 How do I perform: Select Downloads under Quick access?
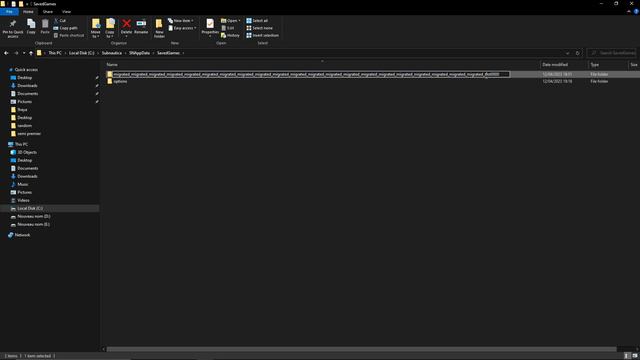pyautogui.click(x=27, y=86)
